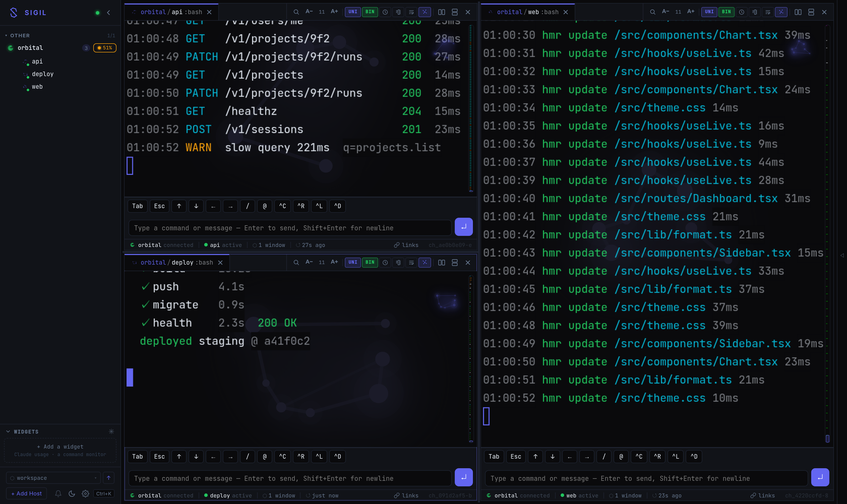
Task: Decrease font size in the orbital/web pane
Action: click(665, 12)
